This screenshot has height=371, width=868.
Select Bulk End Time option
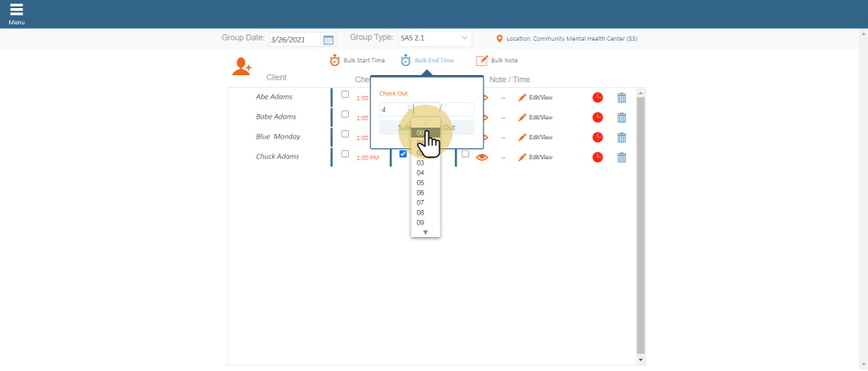pos(434,61)
